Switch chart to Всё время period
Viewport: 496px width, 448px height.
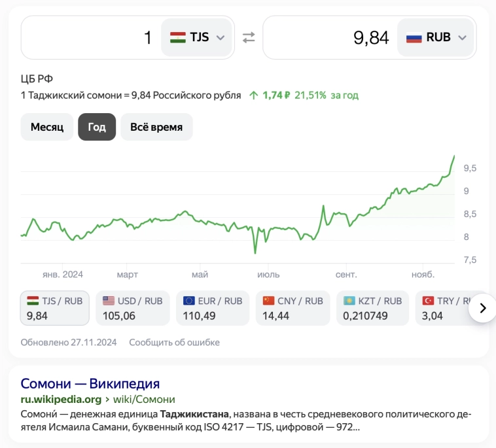(156, 127)
